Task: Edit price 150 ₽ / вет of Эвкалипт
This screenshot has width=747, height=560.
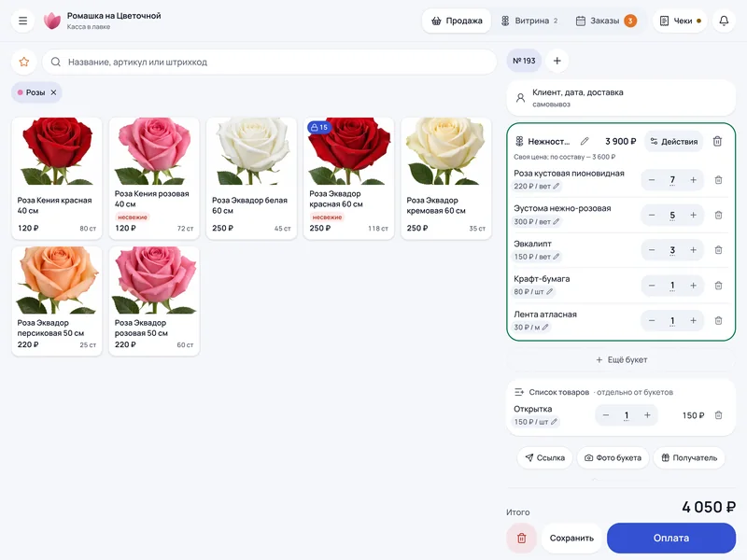Action: (x=537, y=257)
